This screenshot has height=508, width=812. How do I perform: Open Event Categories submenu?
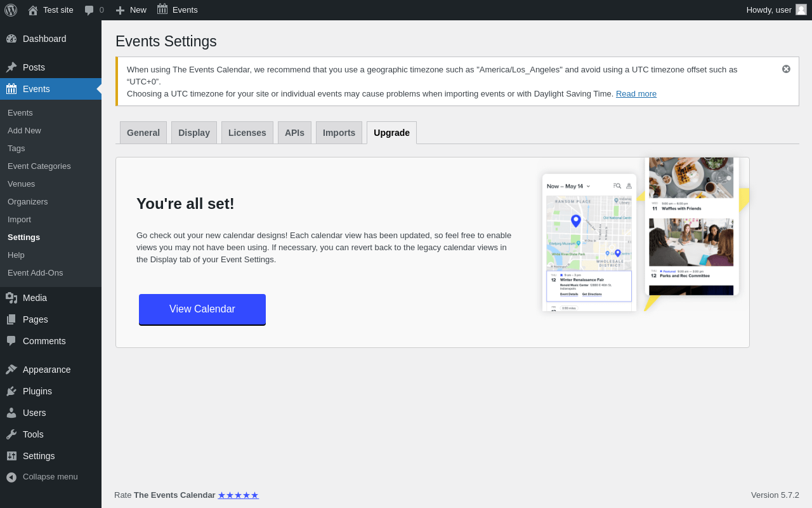[x=39, y=166]
